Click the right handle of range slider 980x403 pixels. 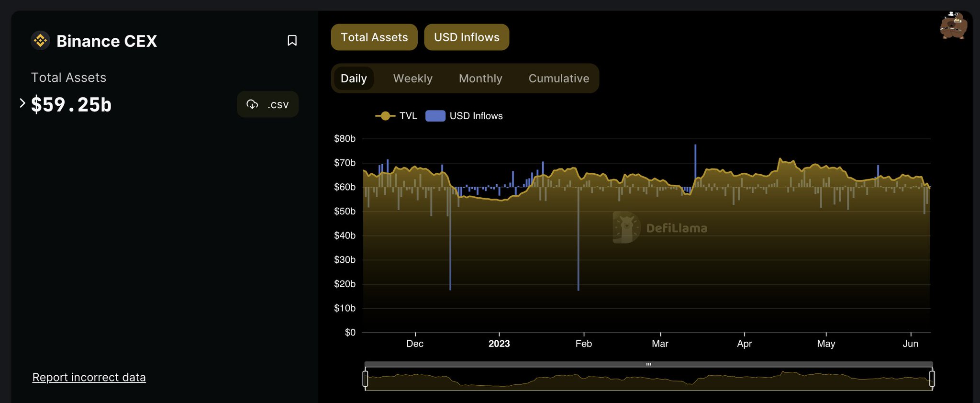(x=932, y=379)
